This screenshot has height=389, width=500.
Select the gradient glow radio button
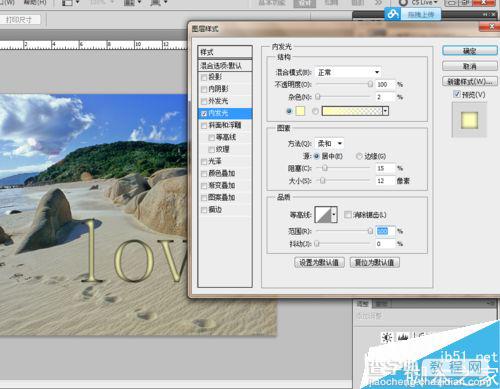click(x=315, y=111)
